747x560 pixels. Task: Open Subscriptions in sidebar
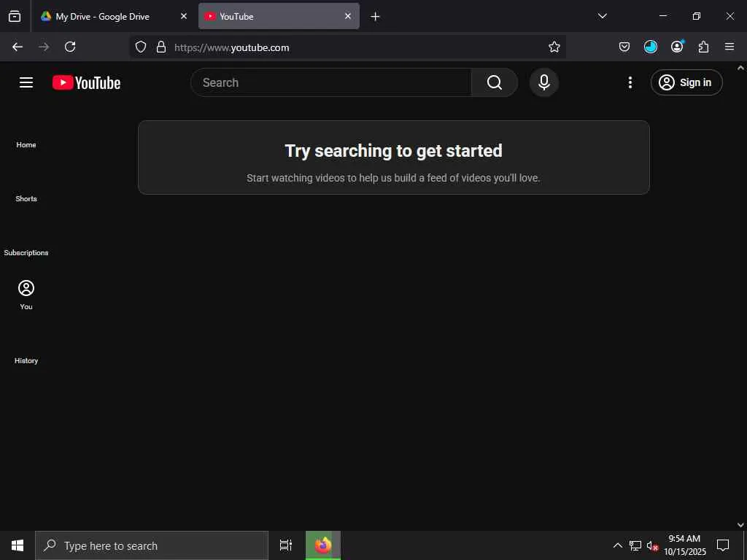(26, 253)
